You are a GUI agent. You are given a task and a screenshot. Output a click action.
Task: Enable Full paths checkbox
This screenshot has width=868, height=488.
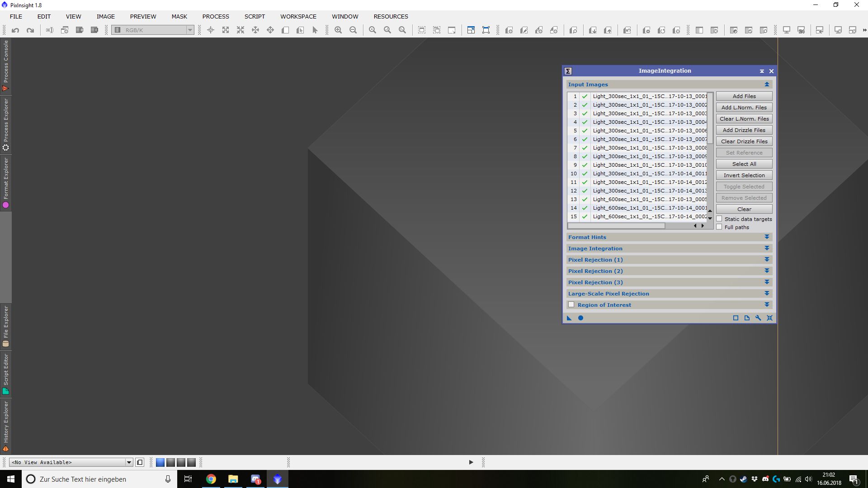[719, 227]
